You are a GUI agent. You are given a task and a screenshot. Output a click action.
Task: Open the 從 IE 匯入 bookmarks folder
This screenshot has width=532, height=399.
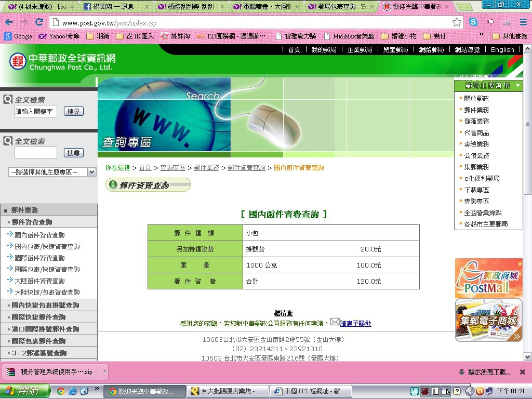(135, 36)
